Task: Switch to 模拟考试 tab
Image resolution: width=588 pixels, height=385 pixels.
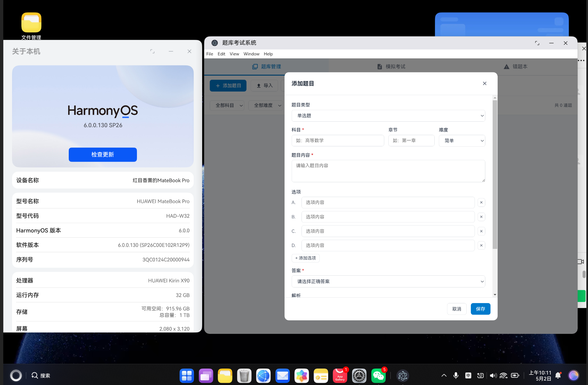Action: (391, 67)
